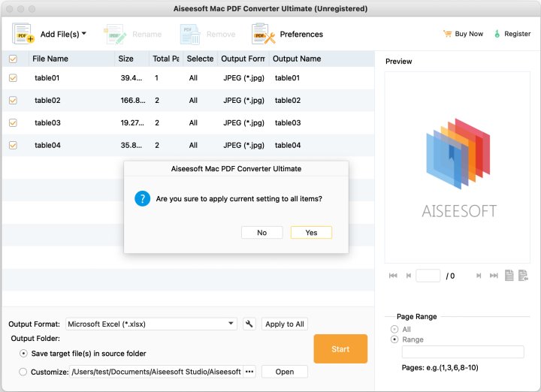Uncheck the table03 checkbox
The height and width of the screenshot is (392, 541).
pos(13,122)
